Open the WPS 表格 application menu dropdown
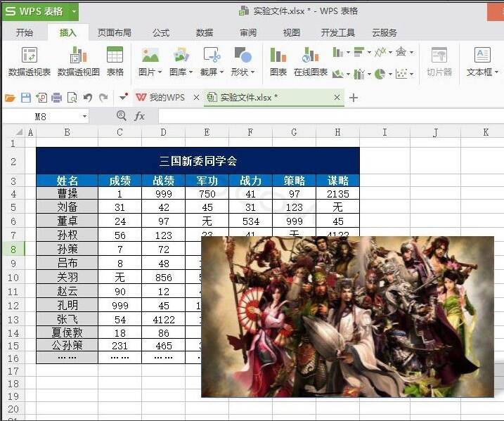The width and height of the screenshot is (504, 421). [75, 11]
